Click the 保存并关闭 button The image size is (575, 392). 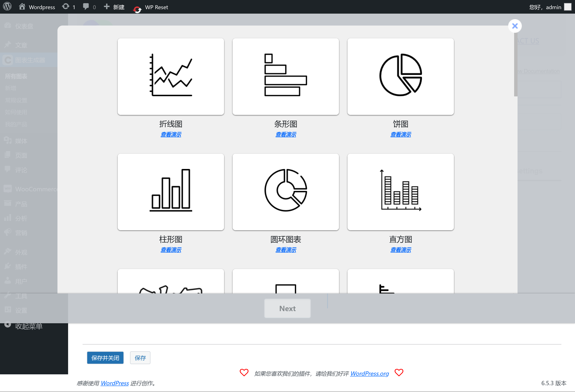pyautogui.click(x=105, y=358)
